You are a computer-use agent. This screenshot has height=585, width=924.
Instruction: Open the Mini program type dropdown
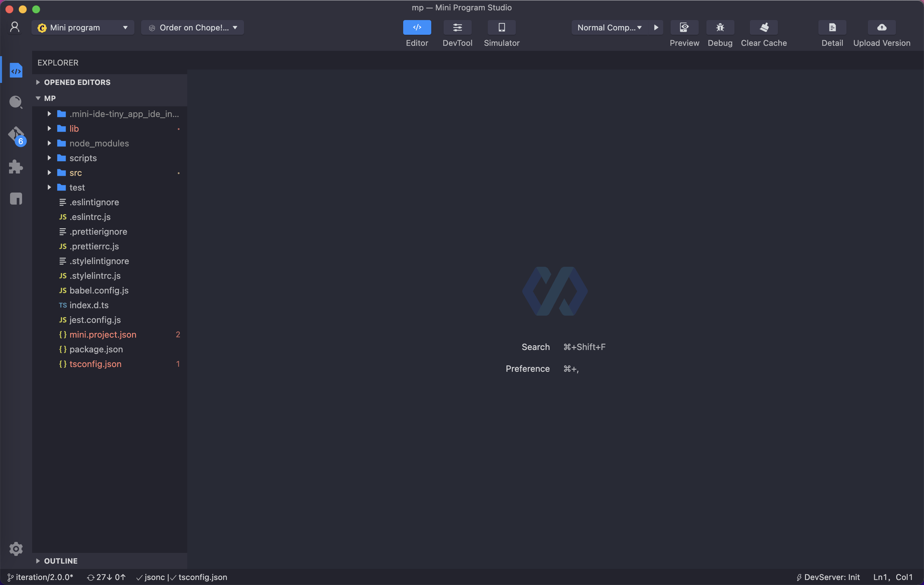[83, 28]
